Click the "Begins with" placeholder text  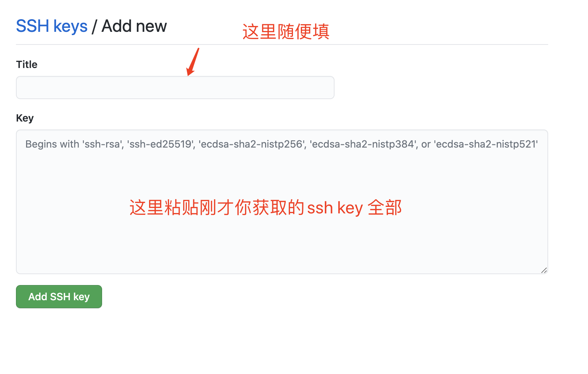point(52,144)
